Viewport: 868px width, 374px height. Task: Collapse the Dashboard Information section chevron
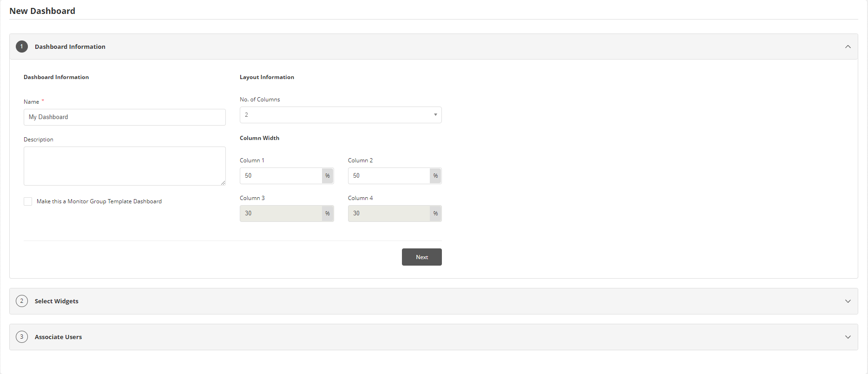coord(848,47)
